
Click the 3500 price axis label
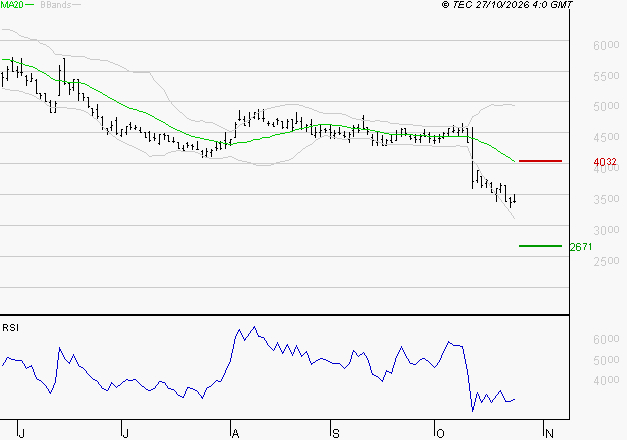[x=606, y=199]
